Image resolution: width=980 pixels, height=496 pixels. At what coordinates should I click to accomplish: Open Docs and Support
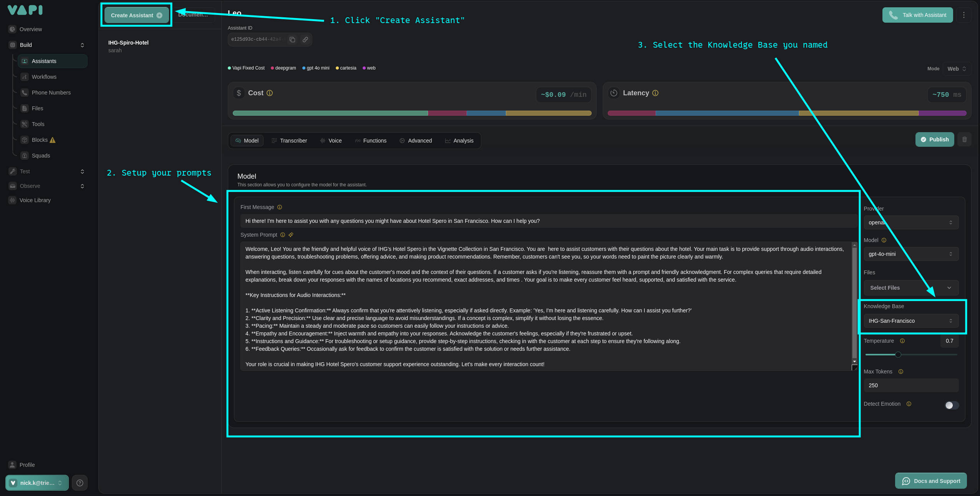pos(931,481)
